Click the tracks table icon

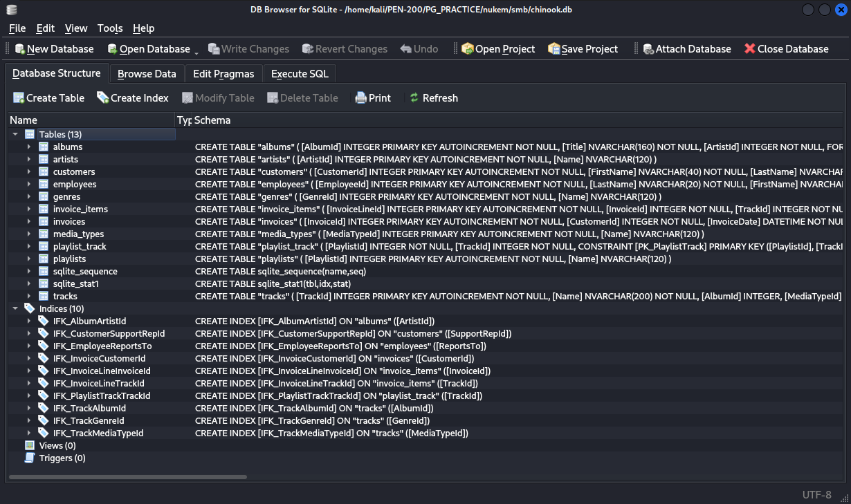[x=43, y=296]
